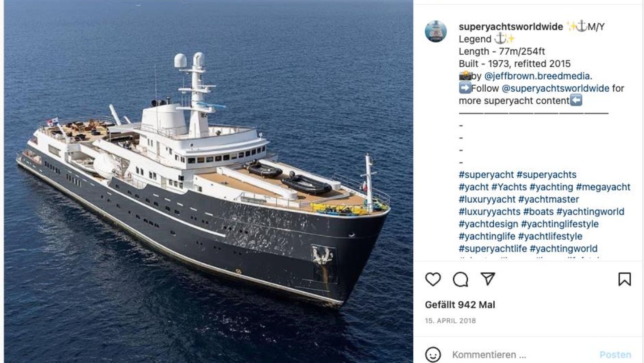Viewport: 644px width, 363px height.
Task: View who liked: Gefällt 942 Mal
Action: pyautogui.click(x=460, y=305)
